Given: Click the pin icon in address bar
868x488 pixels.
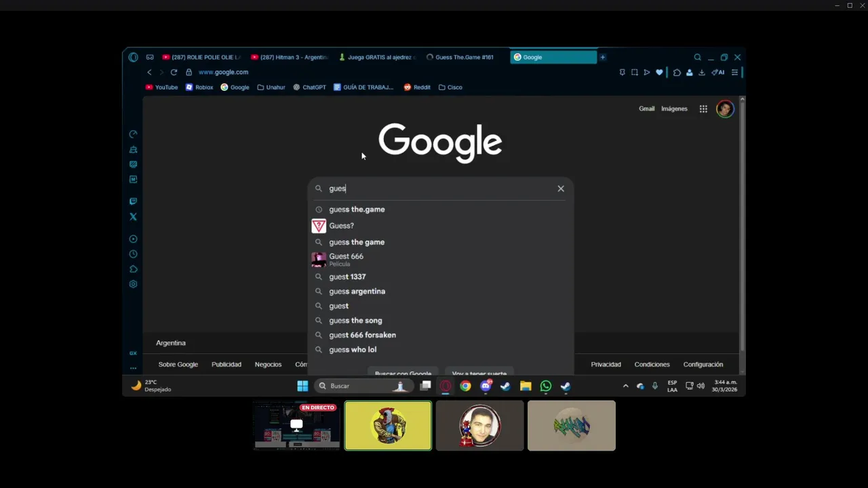Looking at the screenshot, I should pyautogui.click(x=622, y=73).
